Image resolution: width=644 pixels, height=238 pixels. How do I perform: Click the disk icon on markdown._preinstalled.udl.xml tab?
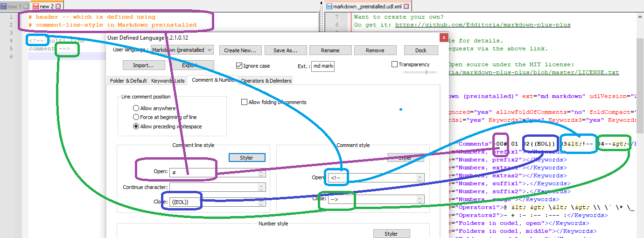click(x=329, y=7)
